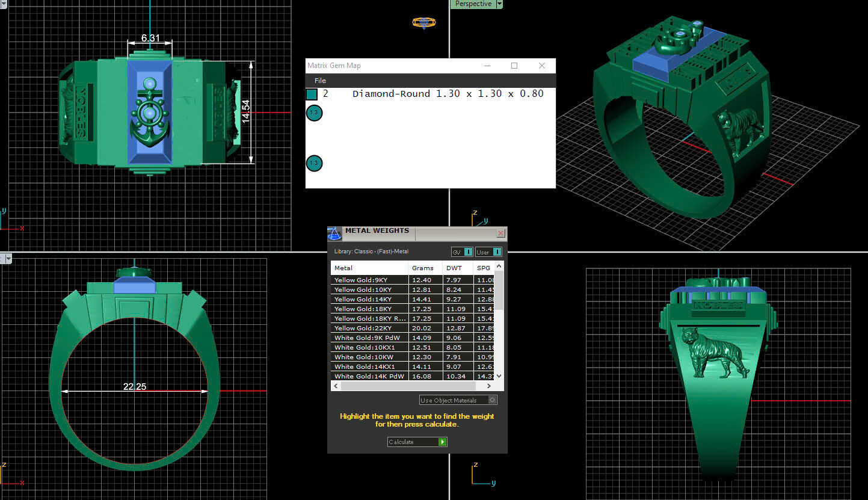This screenshot has height=500, width=868.
Task: Open the File menu in Gem Map
Action: click(x=320, y=81)
